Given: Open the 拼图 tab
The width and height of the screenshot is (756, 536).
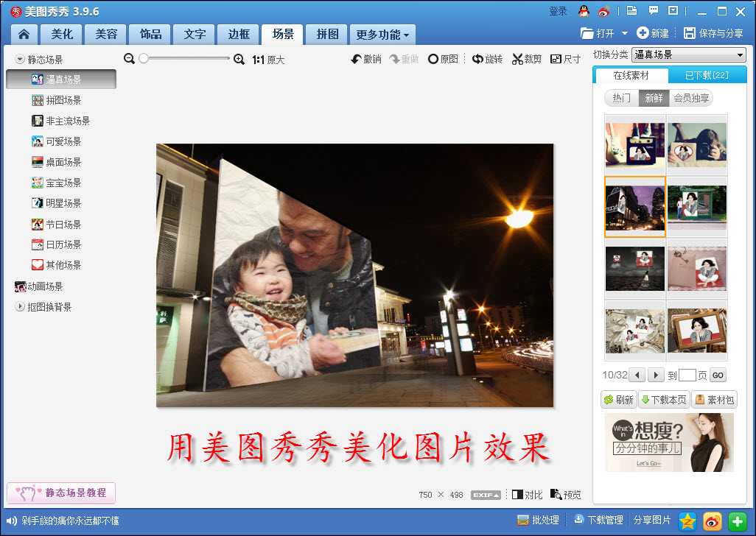Looking at the screenshot, I should click(x=327, y=34).
